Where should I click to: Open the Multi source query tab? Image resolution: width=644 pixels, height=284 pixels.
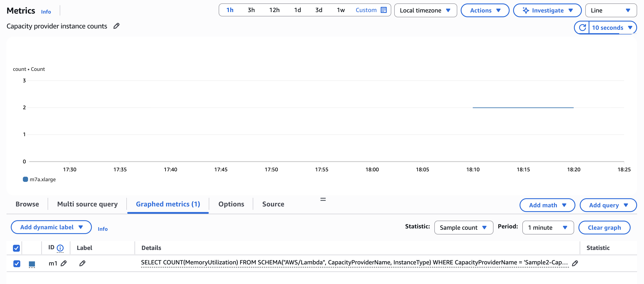point(87,204)
